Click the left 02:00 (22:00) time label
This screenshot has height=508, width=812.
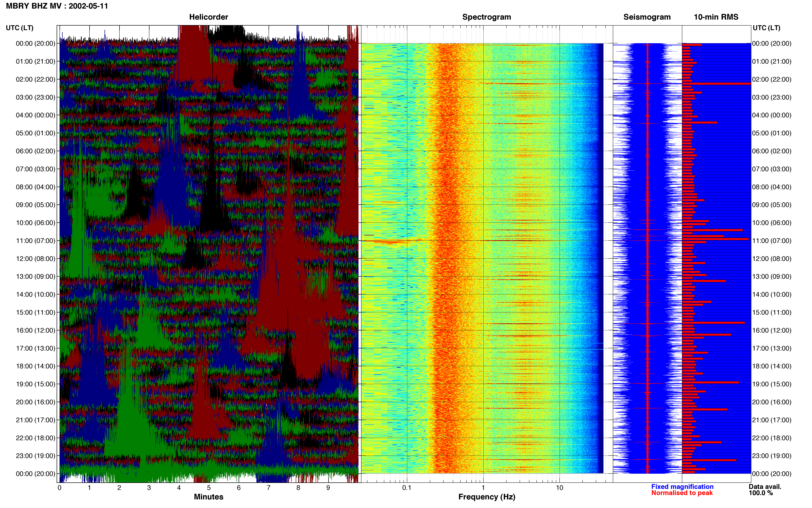(36, 79)
